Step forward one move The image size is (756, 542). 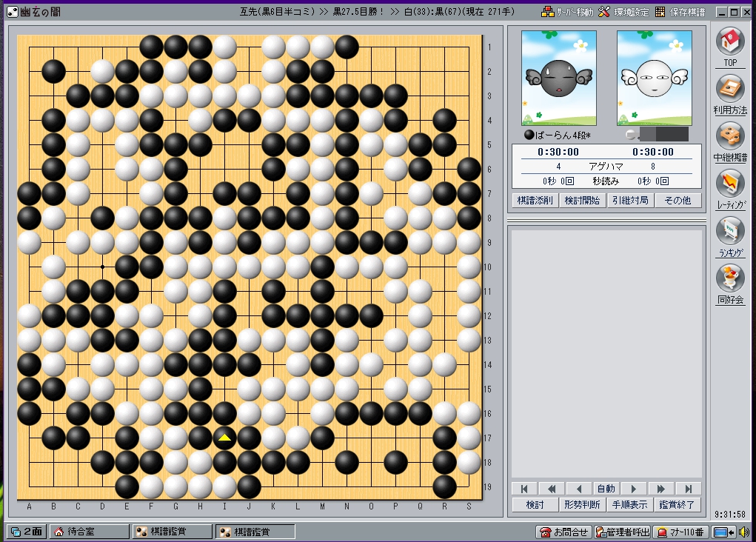tap(633, 489)
